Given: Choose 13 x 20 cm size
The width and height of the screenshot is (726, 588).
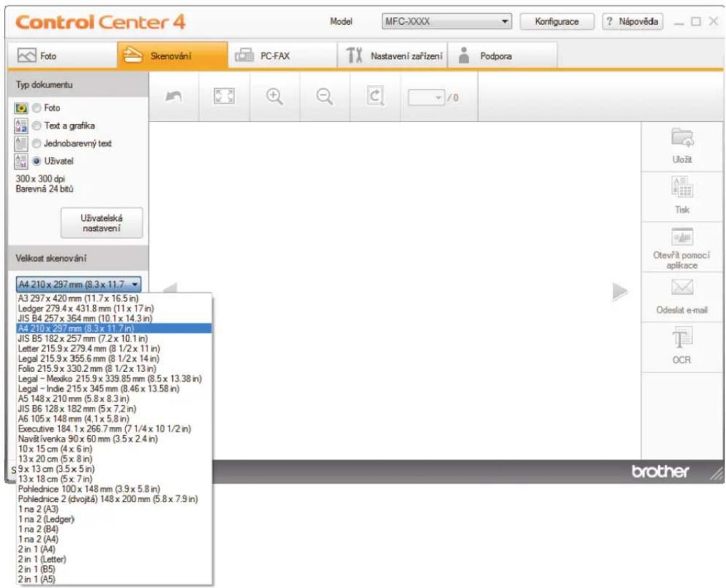Looking at the screenshot, I should [114, 458].
